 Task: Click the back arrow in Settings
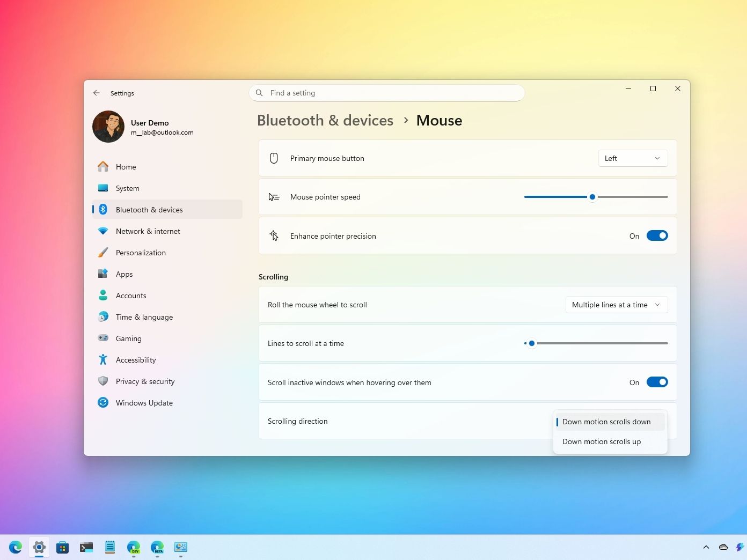coord(97,93)
